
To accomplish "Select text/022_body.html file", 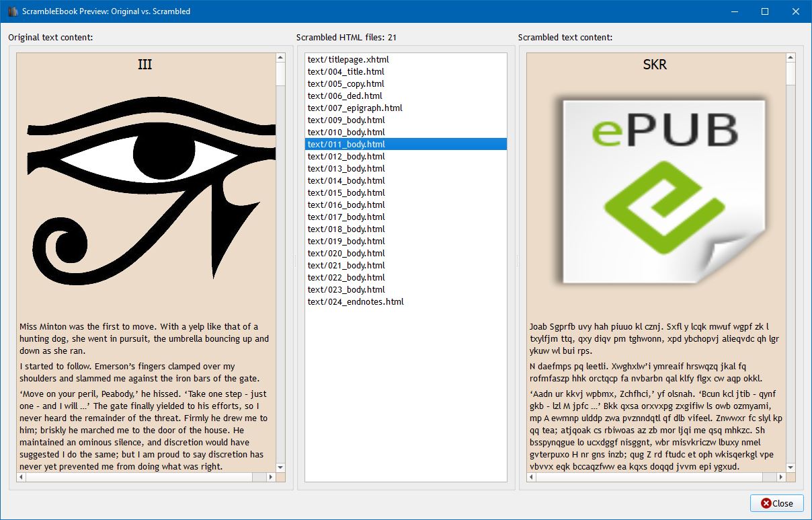I will (406, 277).
